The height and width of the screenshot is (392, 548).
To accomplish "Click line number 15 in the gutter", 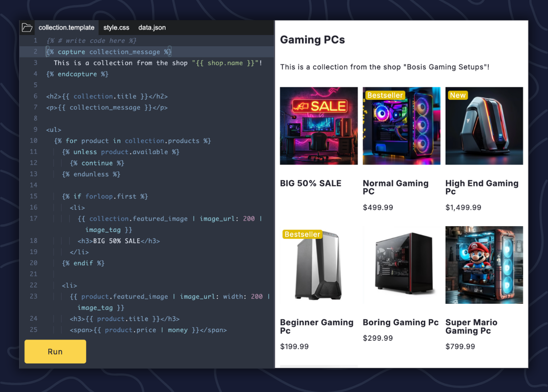I will tap(33, 196).
